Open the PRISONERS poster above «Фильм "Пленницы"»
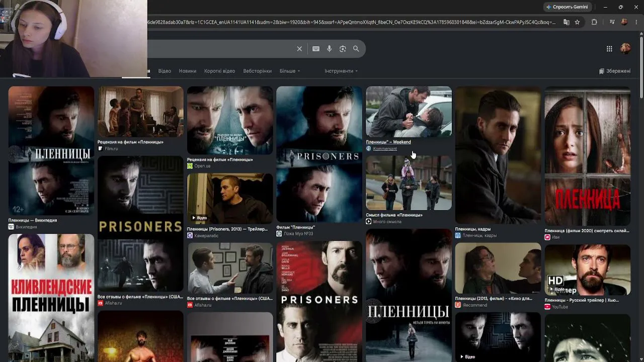 click(319, 154)
